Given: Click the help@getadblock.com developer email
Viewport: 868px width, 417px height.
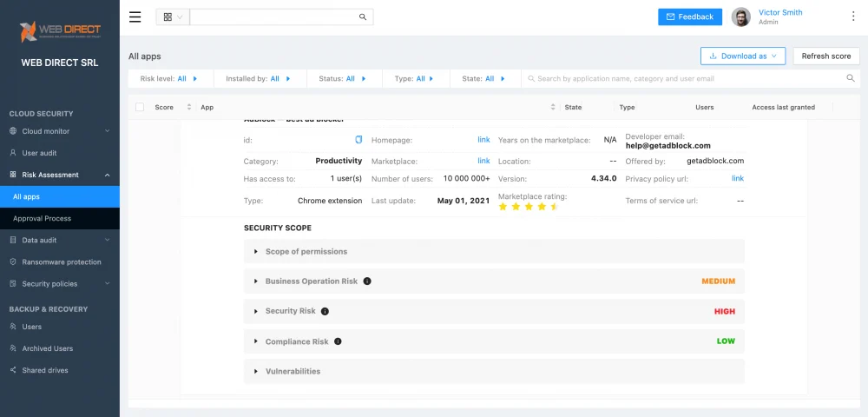Looking at the screenshot, I should [x=667, y=146].
